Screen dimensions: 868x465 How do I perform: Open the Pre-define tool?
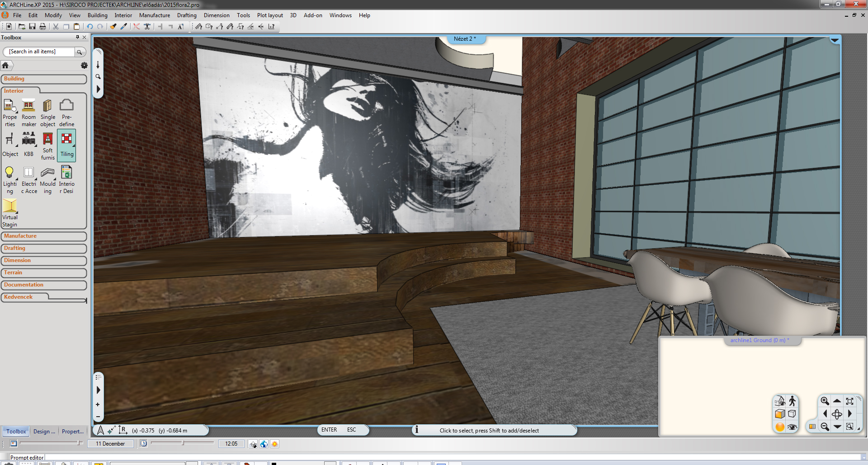[66, 113]
